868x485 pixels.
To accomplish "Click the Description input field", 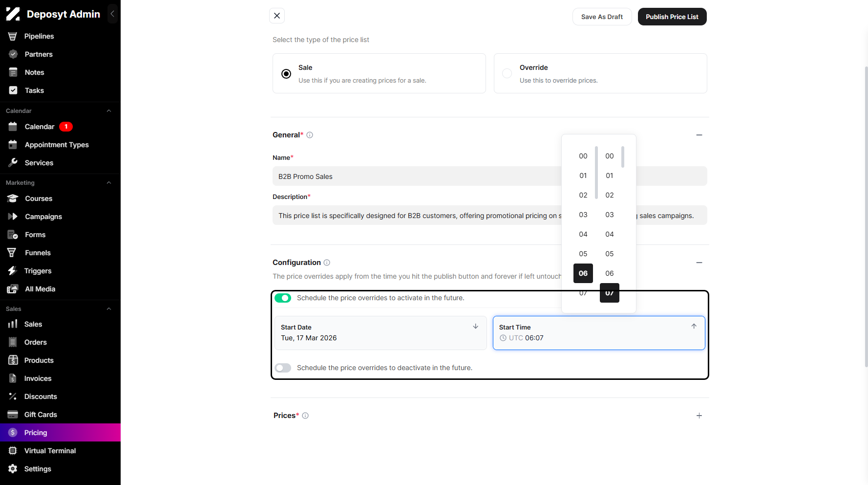I will pos(489,215).
